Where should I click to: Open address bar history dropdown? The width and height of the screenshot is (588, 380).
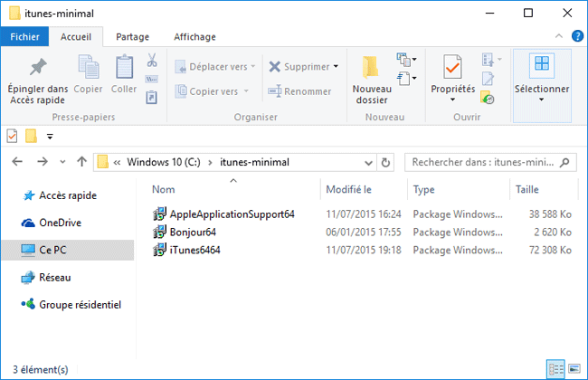tap(368, 163)
